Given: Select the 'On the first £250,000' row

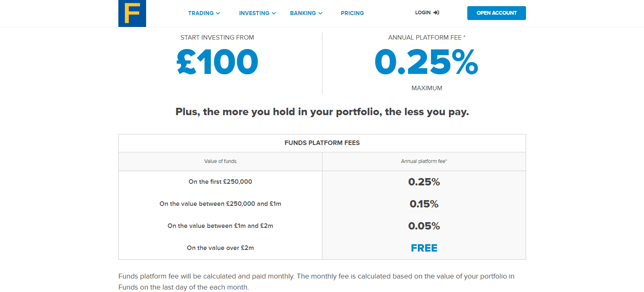Looking at the screenshot, I should [x=220, y=182].
